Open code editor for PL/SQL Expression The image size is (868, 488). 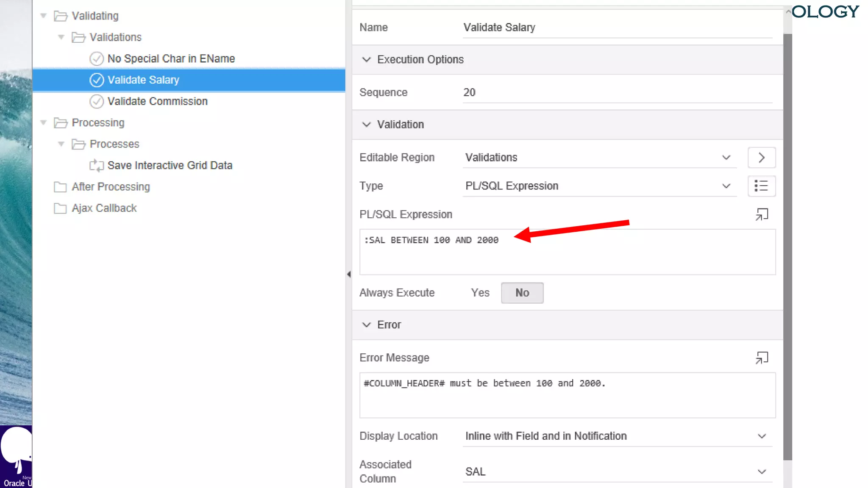(762, 214)
